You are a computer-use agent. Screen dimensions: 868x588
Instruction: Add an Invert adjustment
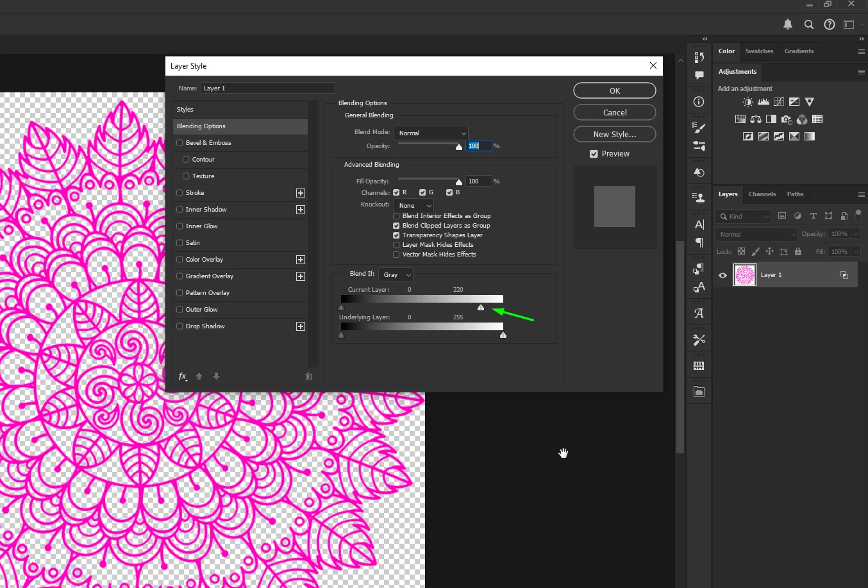click(x=748, y=137)
